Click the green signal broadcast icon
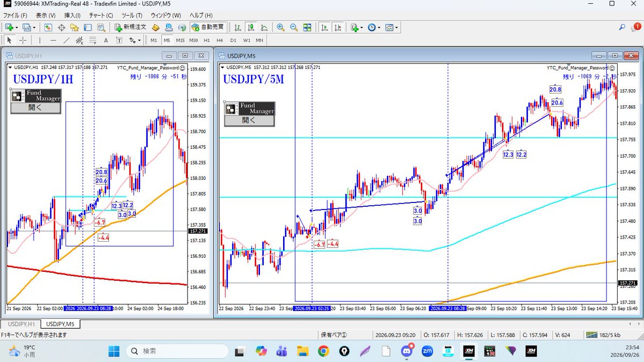Viewport: 644px width, 362px height. click(x=182, y=27)
